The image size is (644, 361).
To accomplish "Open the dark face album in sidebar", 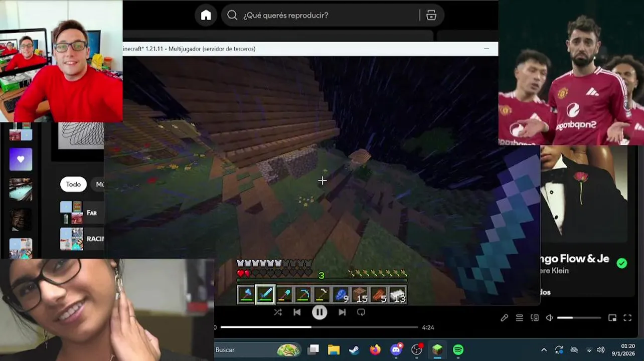I will (x=21, y=220).
